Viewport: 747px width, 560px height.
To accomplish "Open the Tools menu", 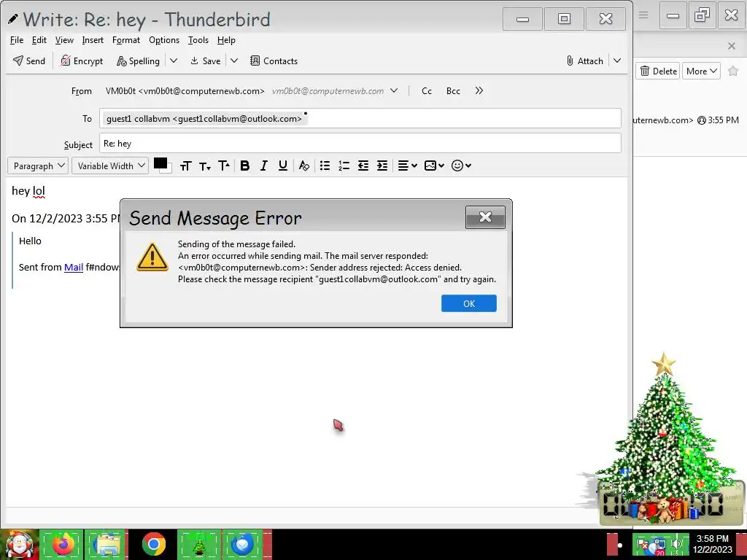I will click(198, 40).
